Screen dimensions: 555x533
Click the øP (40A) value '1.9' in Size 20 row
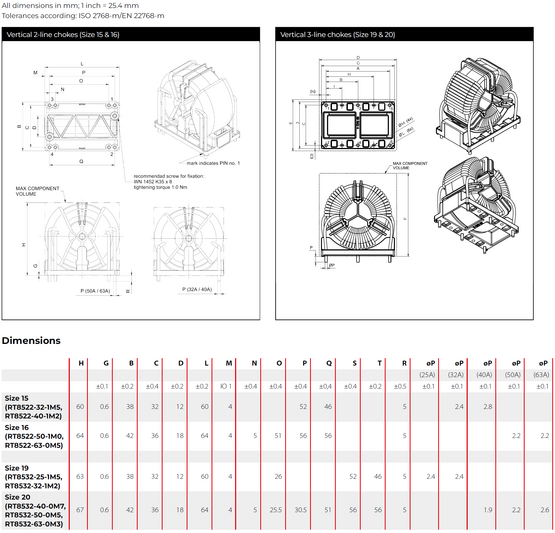point(488,510)
